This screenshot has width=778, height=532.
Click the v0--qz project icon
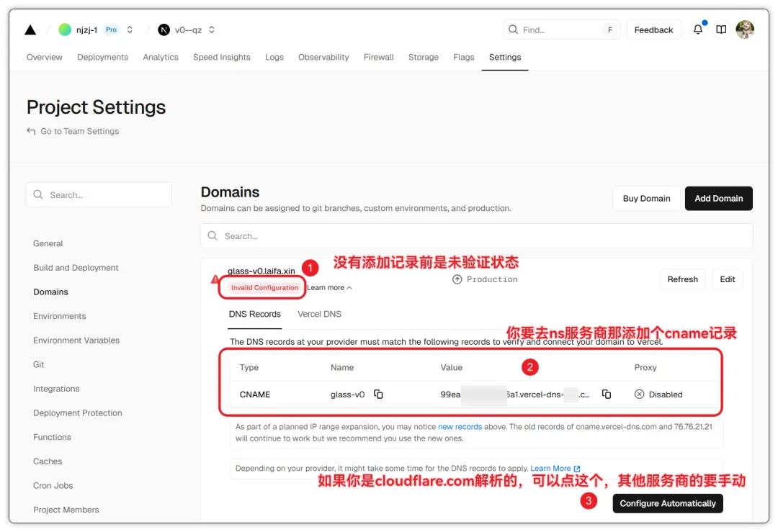(164, 30)
